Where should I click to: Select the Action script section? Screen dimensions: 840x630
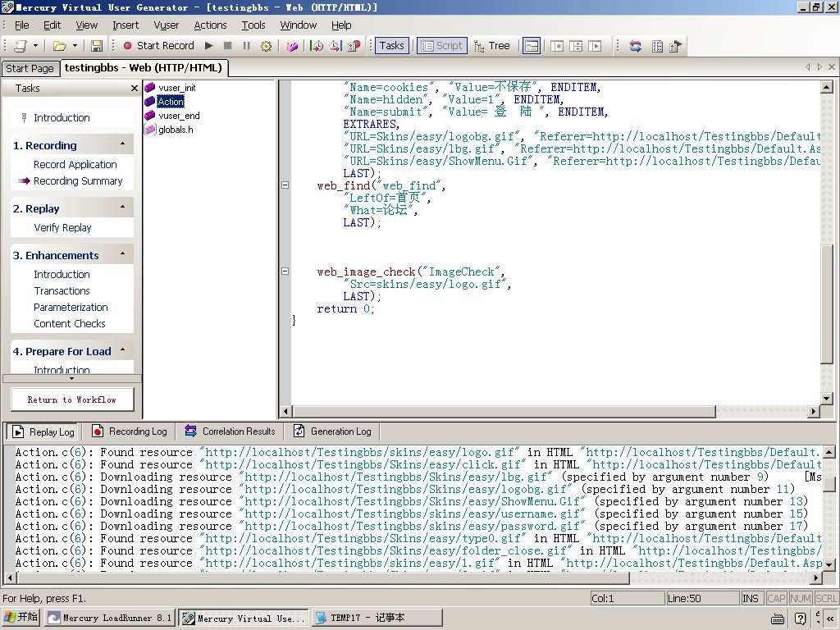171,102
